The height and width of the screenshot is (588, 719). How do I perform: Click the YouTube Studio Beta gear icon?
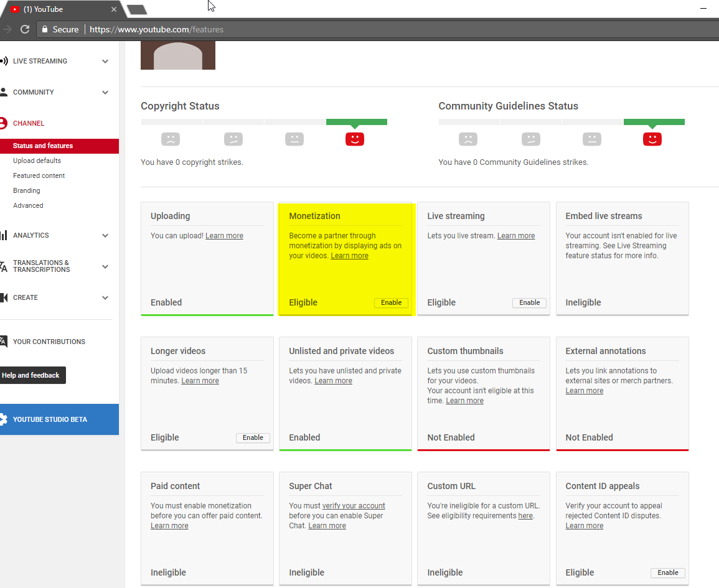(4, 419)
